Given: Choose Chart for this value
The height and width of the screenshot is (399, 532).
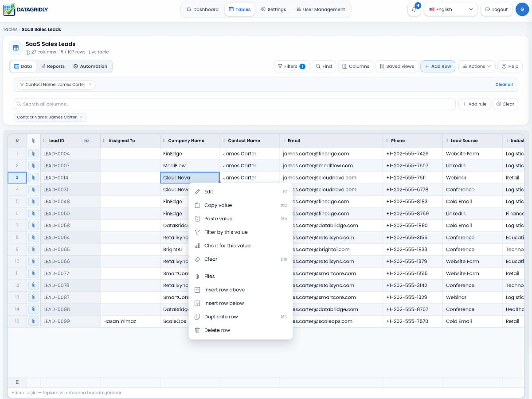Looking at the screenshot, I should (x=241, y=246).
